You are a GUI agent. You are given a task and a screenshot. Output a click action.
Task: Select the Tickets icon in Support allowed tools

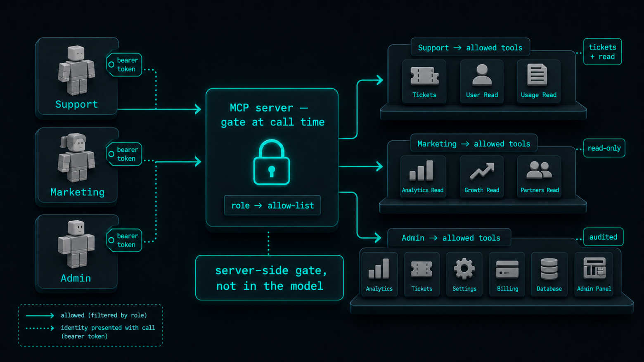[424, 76]
